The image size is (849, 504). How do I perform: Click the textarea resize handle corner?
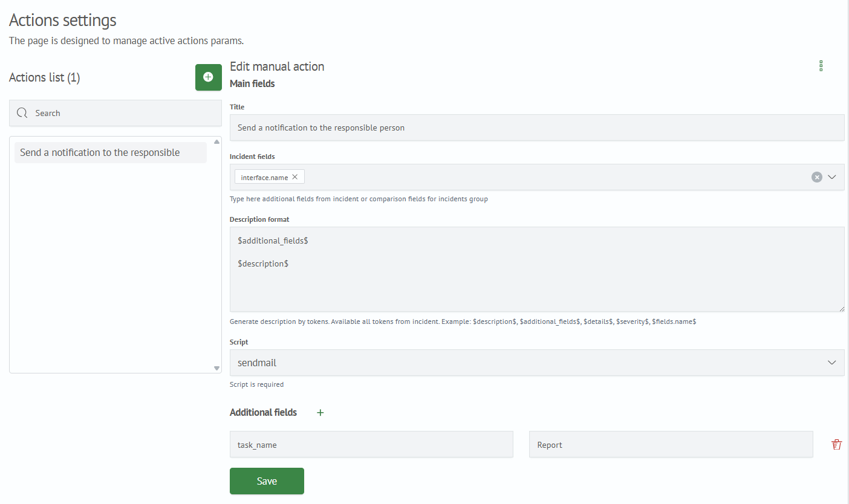[841, 308]
